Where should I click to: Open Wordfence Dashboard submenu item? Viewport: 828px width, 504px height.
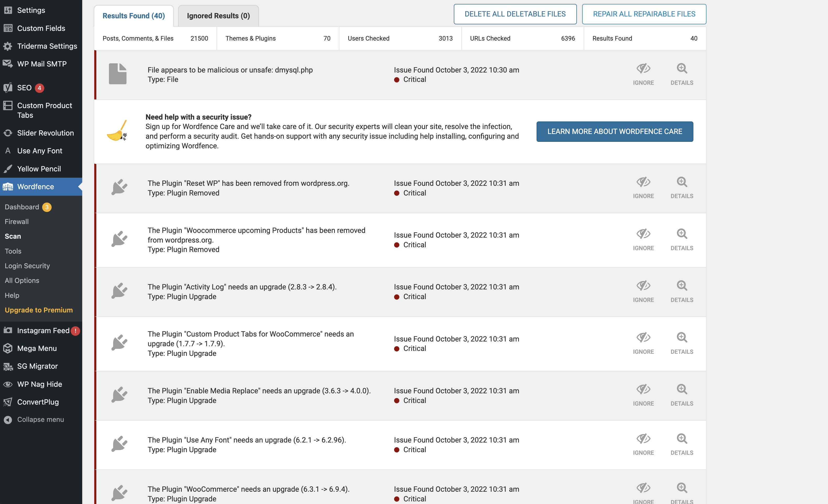(22, 207)
